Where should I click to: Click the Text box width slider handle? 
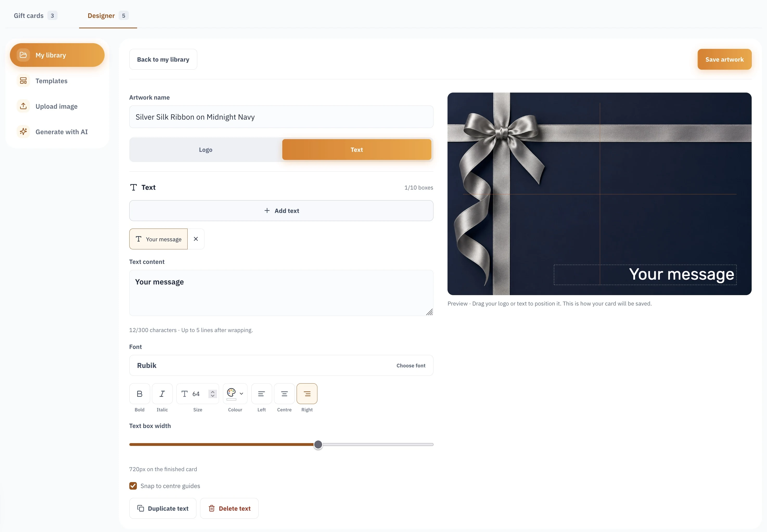point(318,445)
